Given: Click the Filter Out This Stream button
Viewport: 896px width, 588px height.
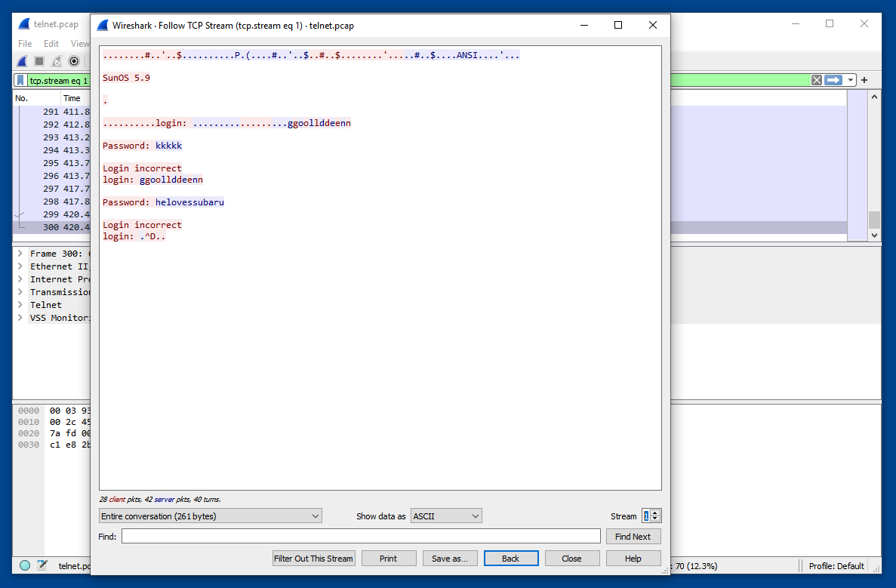Looking at the screenshot, I should tap(313, 559).
